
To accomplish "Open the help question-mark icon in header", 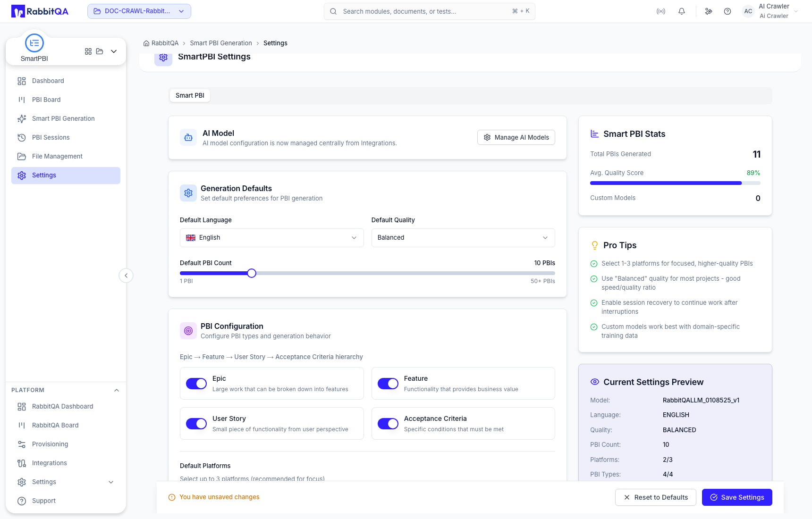I will point(727,11).
